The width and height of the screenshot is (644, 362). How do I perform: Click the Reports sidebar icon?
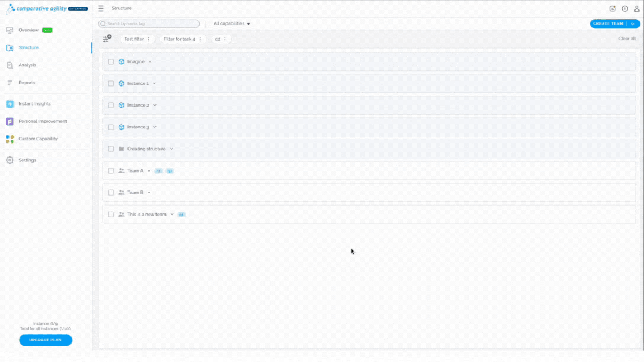coord(10,83)
